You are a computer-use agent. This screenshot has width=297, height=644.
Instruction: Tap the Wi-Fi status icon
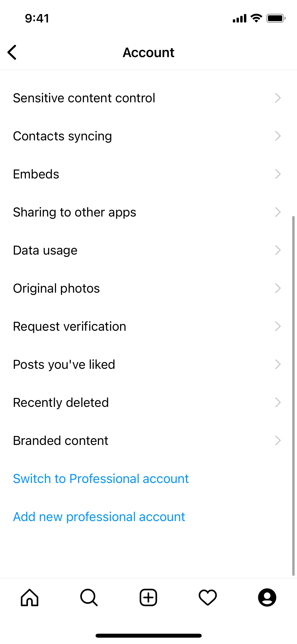tap(256, 18)
